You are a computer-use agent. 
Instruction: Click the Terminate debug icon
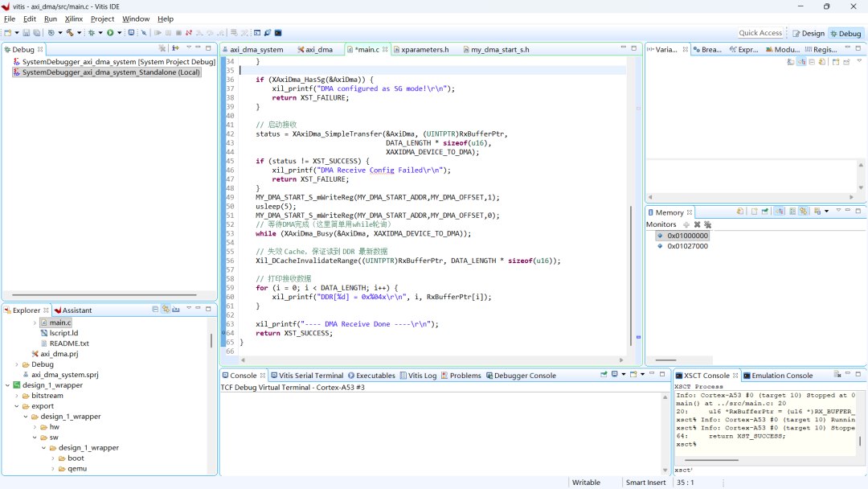[x=178, y=32]
